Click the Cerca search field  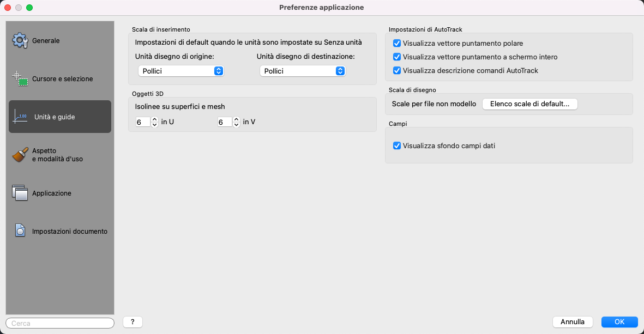point(60,323)
